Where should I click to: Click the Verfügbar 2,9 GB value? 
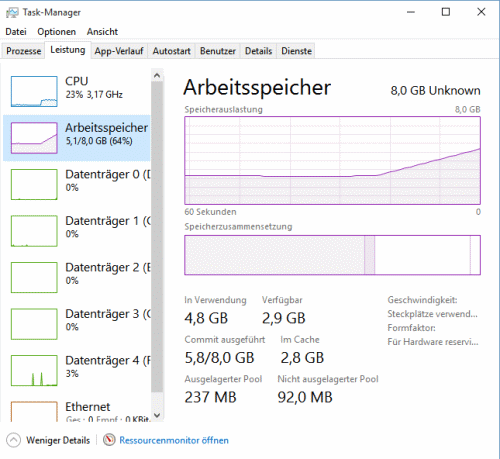(x=284, y=318)
